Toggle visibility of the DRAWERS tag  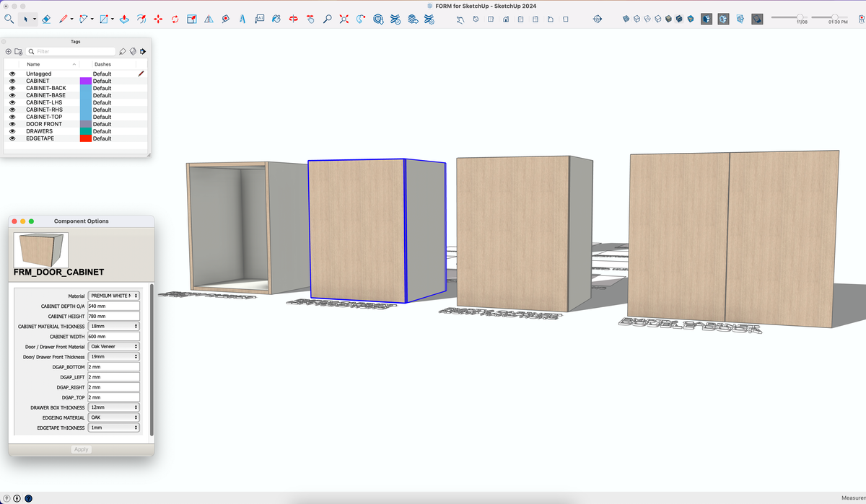tap(12, 131)
